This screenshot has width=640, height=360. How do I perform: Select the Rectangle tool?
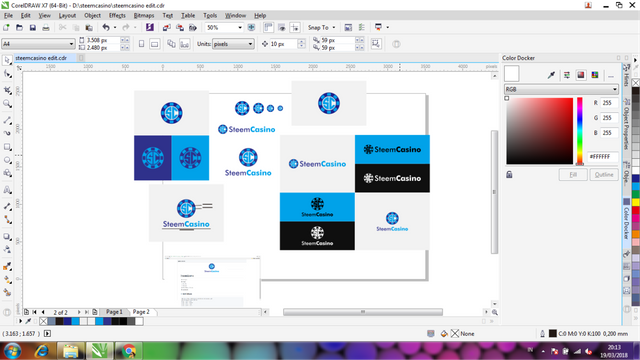7,147
